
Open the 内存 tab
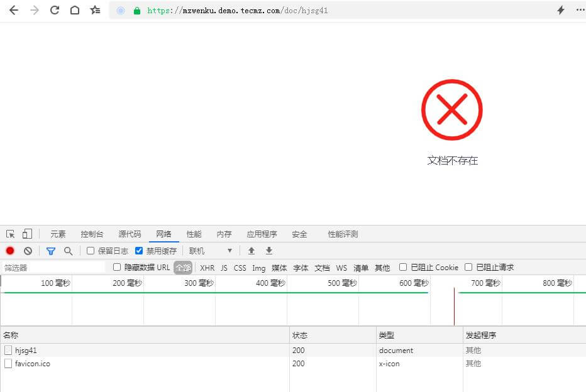point(224,234)
